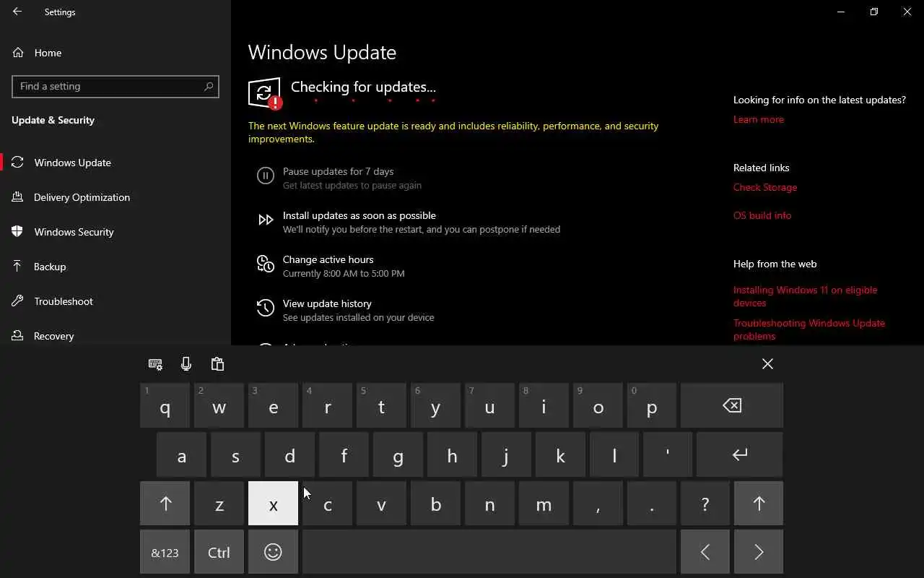Open the OS build info link
The height and width of the screenshot is (578, 924).
[x=762, y=215]
